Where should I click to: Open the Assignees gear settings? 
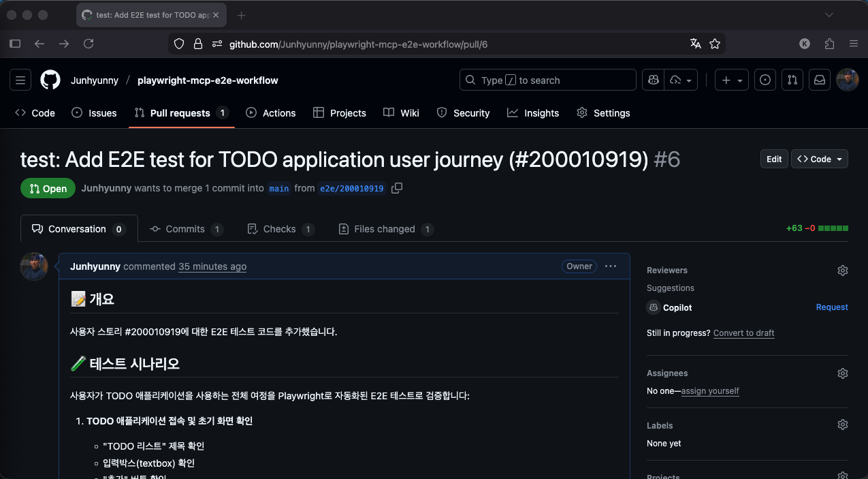(x=843, y=373)
